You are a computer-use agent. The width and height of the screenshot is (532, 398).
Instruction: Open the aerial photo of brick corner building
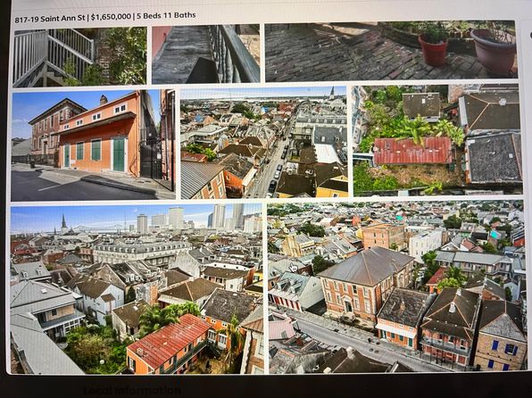coord(397,286)
